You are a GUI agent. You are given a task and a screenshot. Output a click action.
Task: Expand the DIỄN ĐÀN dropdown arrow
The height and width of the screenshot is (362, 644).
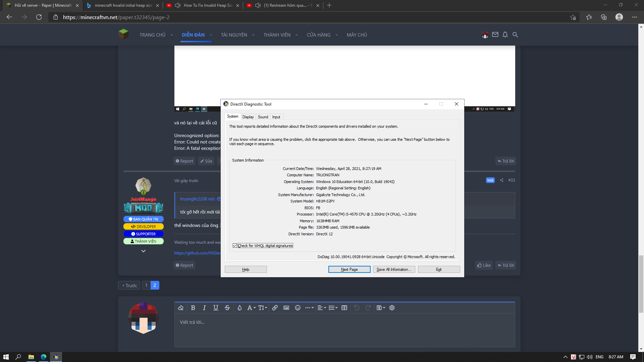211,35
